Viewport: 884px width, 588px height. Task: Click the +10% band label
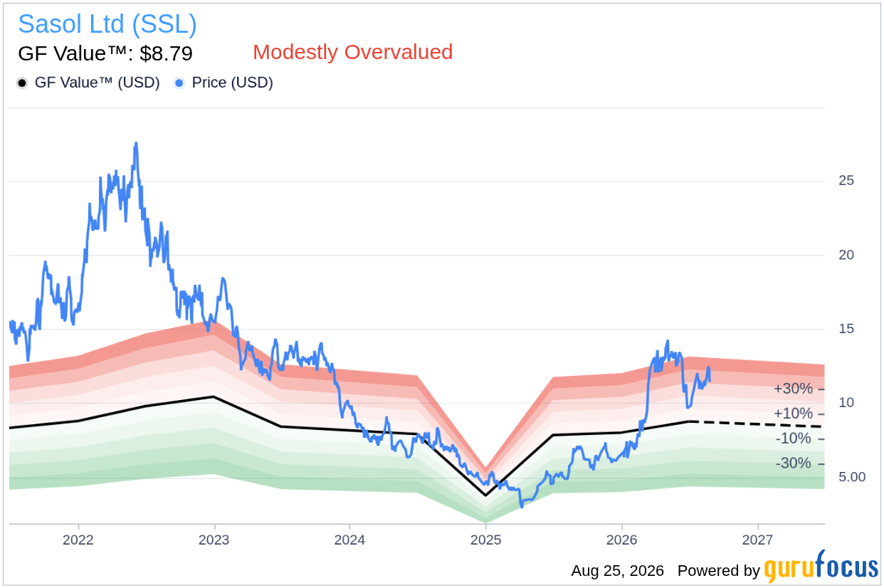[793, 414]
